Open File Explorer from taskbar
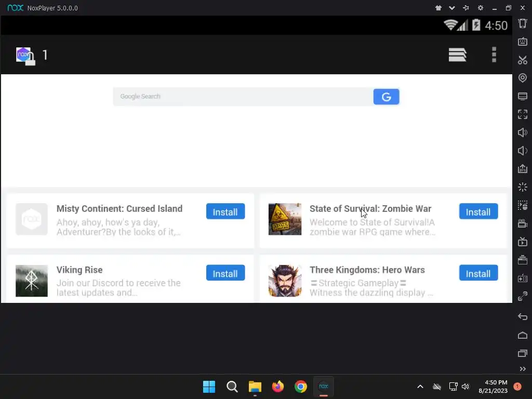This screenshot has height=399, width=532. (255, 387)
